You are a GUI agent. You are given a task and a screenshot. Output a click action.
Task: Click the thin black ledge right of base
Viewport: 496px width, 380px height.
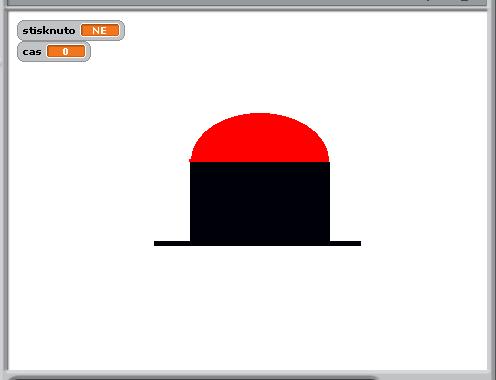pos(345,244)
